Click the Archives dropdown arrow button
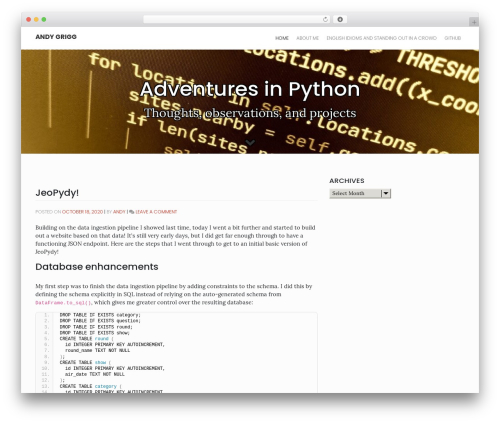Image resolution: width=500 pixels, height=423 pixels. (386, 193)
